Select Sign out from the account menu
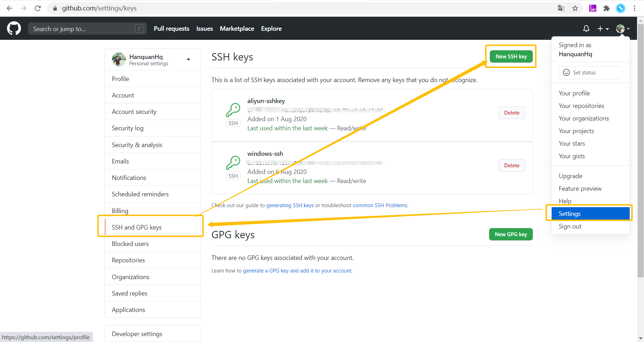This screenshot has height=342, width=644. 570,226
